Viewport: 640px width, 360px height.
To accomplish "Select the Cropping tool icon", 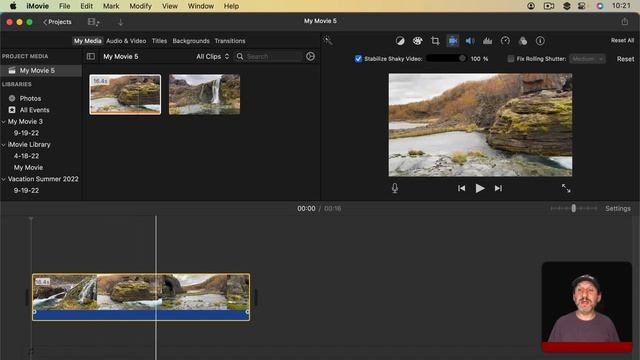I will tap(435, 41).
